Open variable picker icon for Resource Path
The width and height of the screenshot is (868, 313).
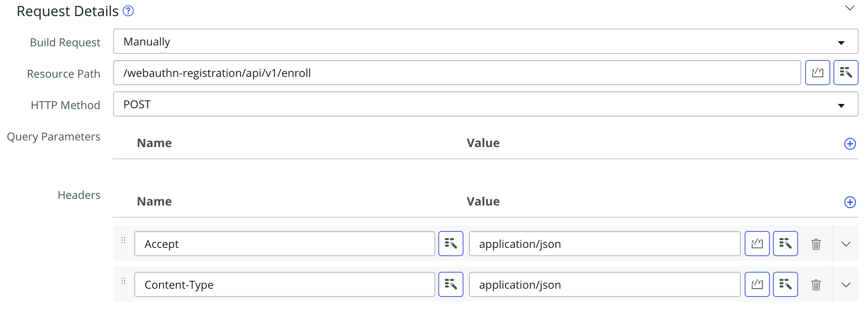tap(846, 73)
